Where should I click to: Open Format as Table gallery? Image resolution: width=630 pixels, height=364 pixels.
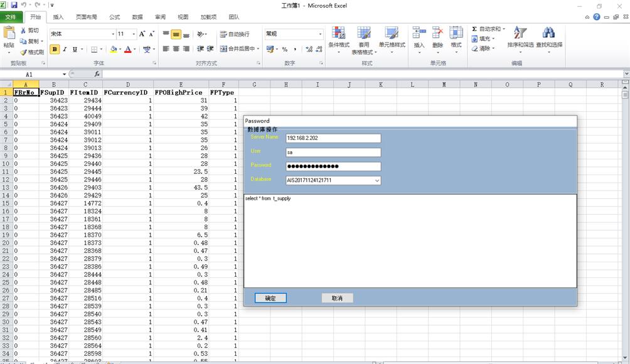point(364,40)
